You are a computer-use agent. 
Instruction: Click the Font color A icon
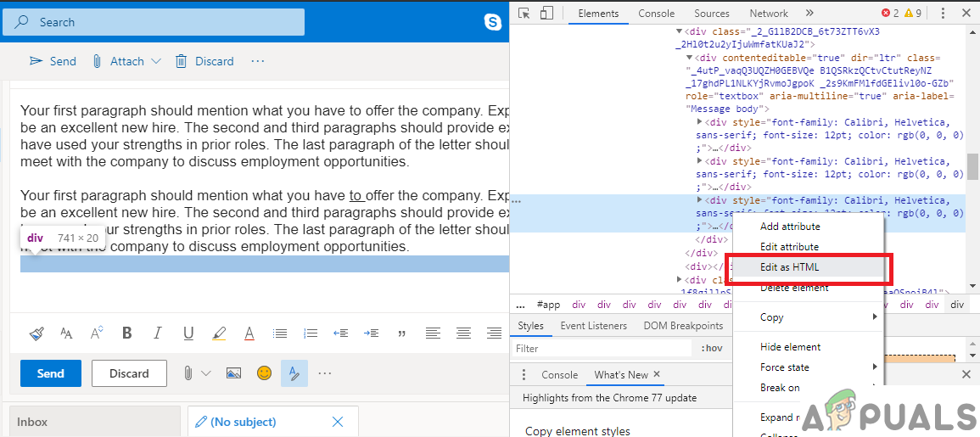point(249,333)
